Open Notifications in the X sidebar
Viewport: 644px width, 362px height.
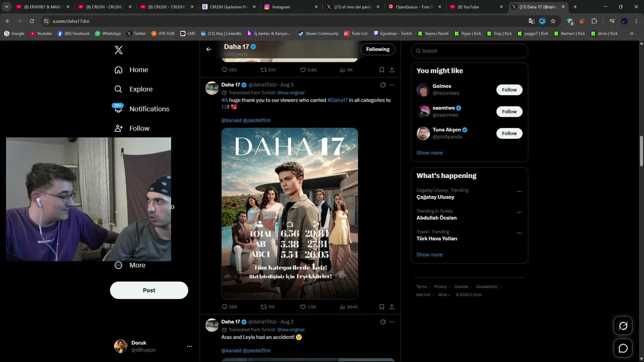pos(141,109)
